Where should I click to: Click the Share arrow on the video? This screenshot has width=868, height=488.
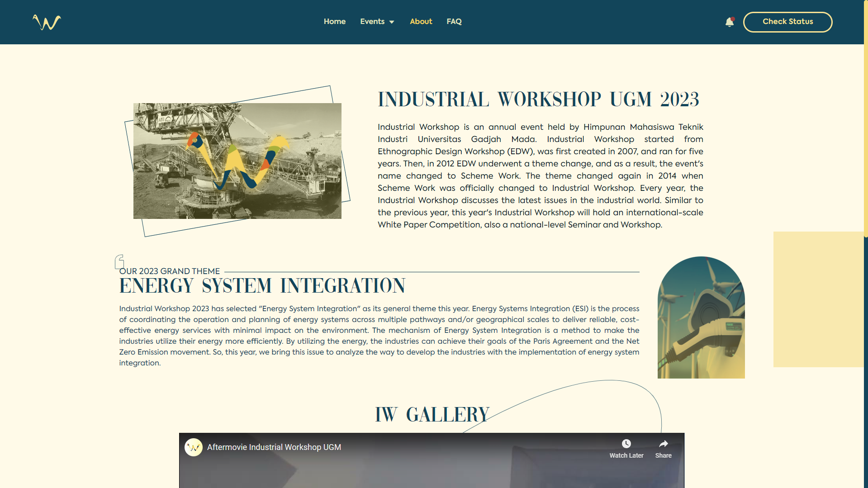tap(663, 444)
